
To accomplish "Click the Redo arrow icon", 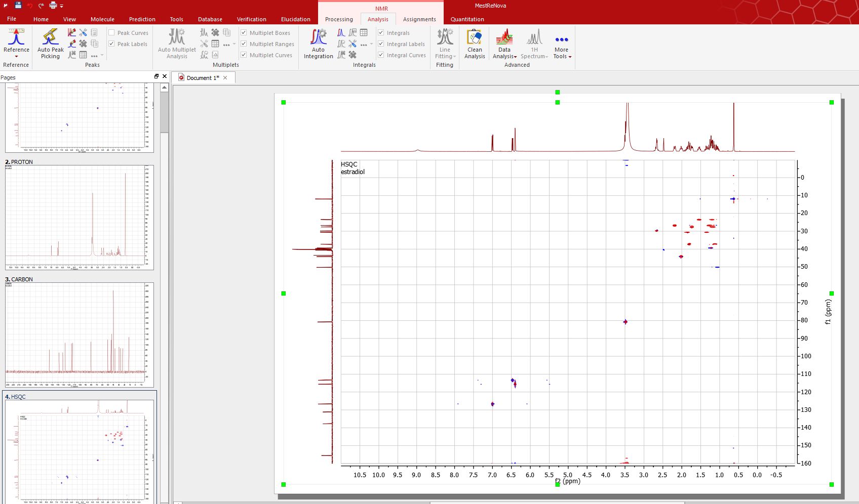I will (41, 6).
